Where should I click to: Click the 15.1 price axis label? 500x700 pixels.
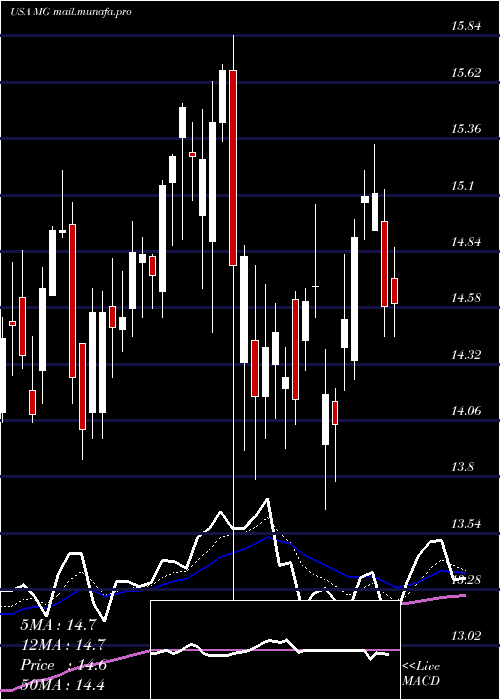point(462,186)
